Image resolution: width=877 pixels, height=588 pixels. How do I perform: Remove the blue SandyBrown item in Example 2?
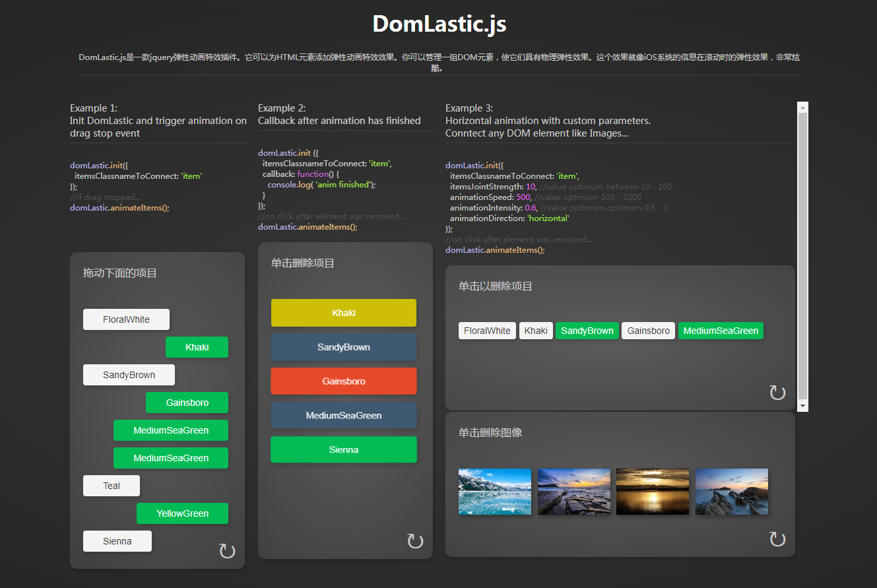(x=344, y=347)
